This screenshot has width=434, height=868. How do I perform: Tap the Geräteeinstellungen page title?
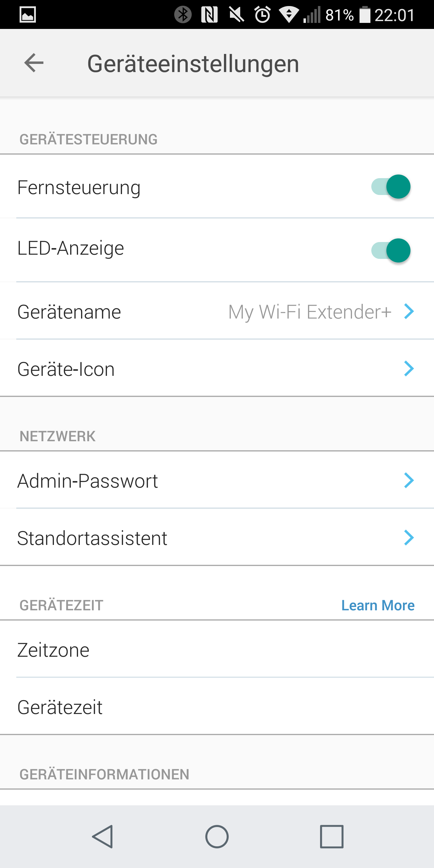193,64
